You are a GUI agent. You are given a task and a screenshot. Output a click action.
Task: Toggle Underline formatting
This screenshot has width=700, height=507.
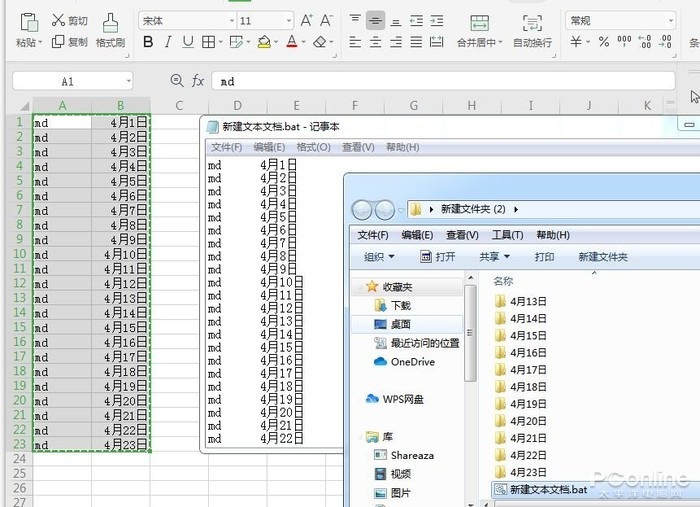[x=188, y=42]
